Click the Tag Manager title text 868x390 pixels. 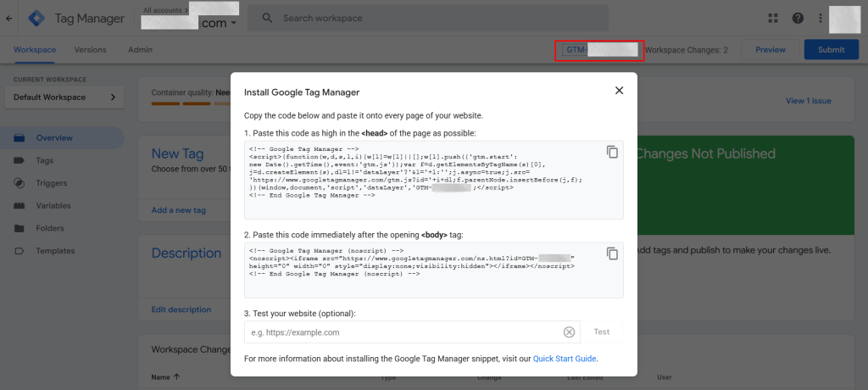[x=90, y=19]
